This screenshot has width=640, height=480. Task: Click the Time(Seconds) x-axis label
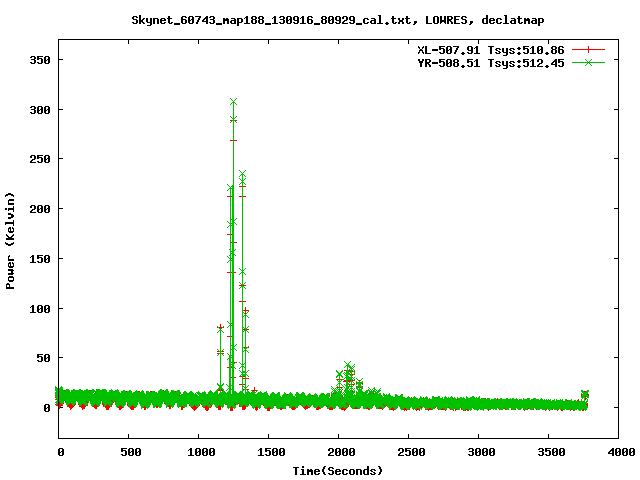pos(338,471)
